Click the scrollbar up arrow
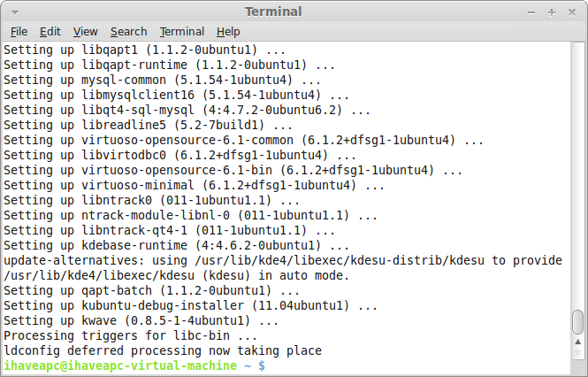 pyautogui.click(x=577, y=342)
